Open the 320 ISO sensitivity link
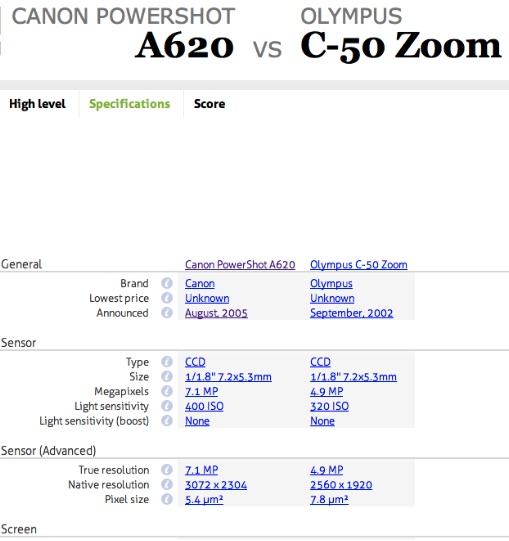Viewport: 509px width, 541px height. pyautogui.click(x=329, y=406)
